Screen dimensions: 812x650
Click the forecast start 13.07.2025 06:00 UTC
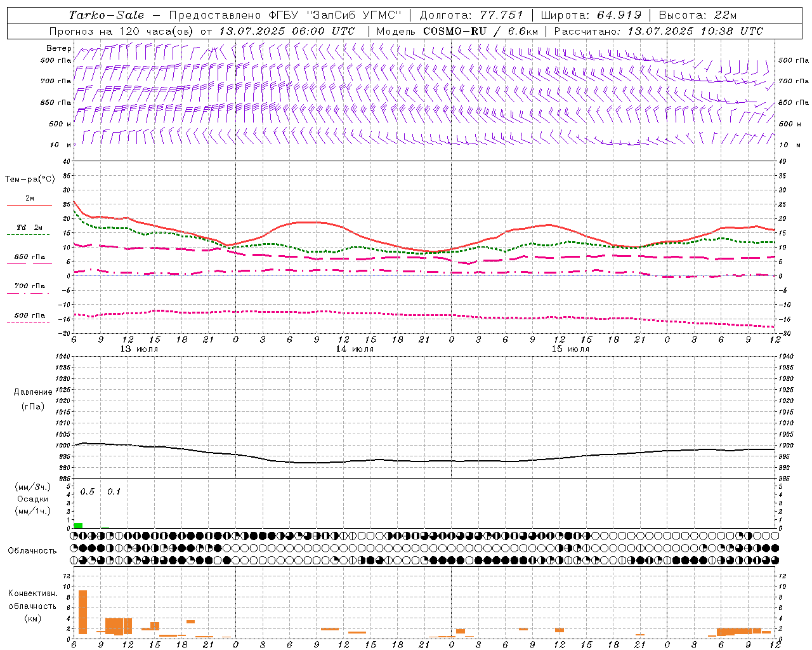coord(287,31)
